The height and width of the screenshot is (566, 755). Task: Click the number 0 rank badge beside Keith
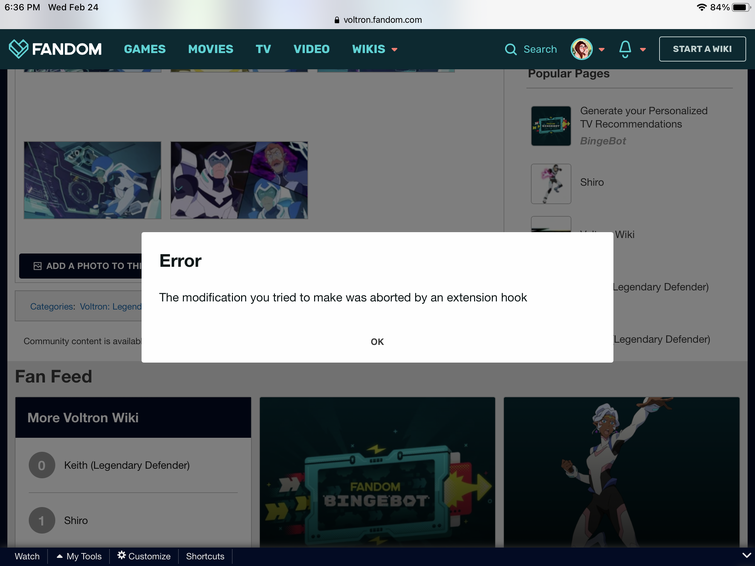[x=42, y=465]
